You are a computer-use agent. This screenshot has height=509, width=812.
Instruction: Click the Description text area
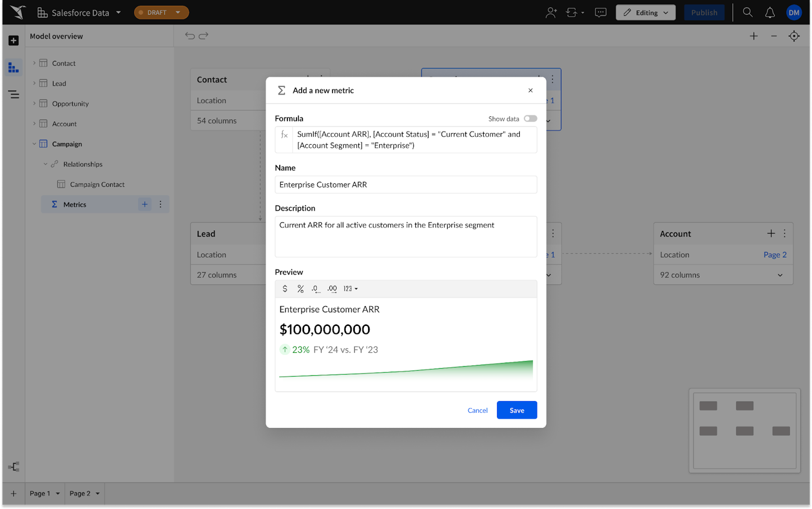(x=406, y=237)
